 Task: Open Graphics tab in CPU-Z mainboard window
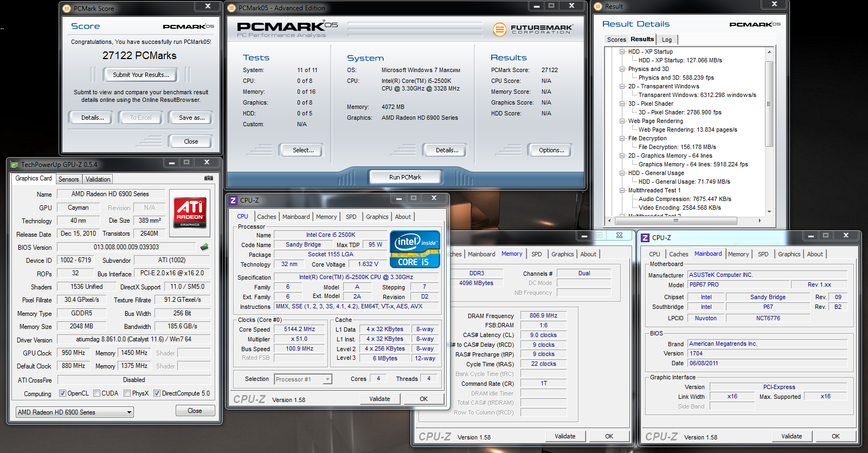[x=789, y=254]
